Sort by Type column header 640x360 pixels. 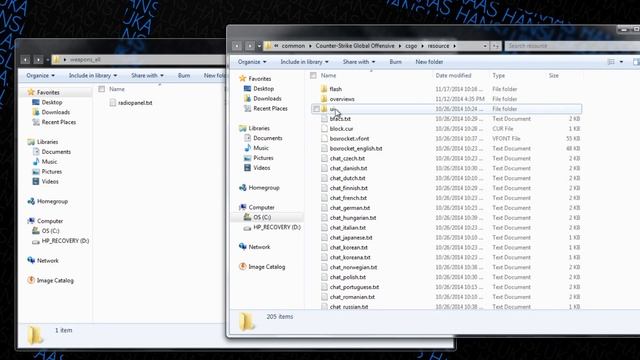tap(499, 76)
